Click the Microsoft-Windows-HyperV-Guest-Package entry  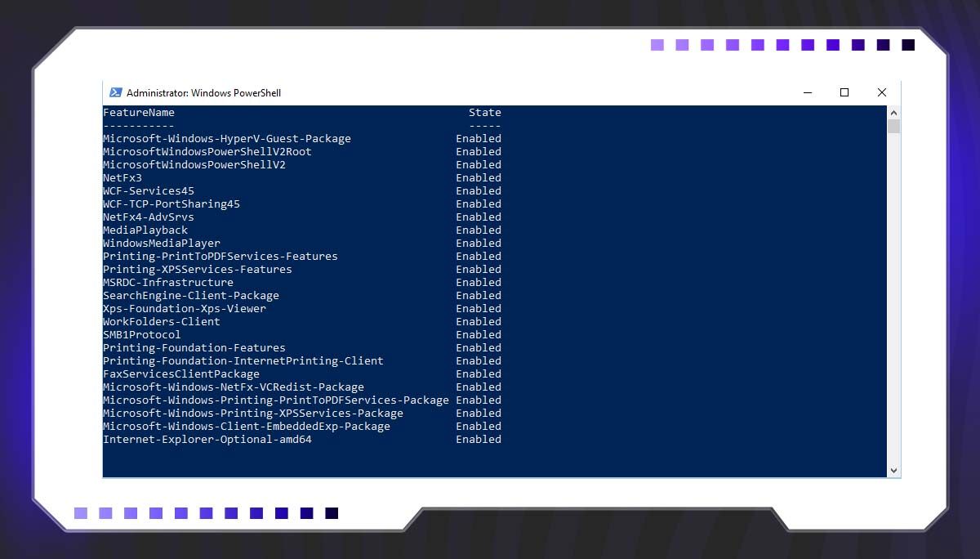226,138
